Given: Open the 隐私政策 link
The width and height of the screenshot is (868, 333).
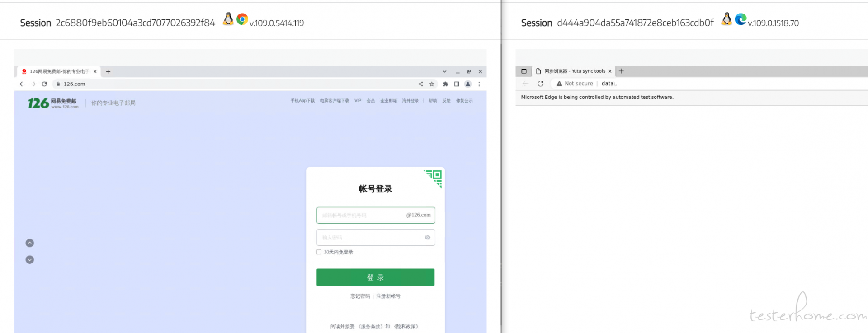Looking at the screenshot, I should click(406, 327).
